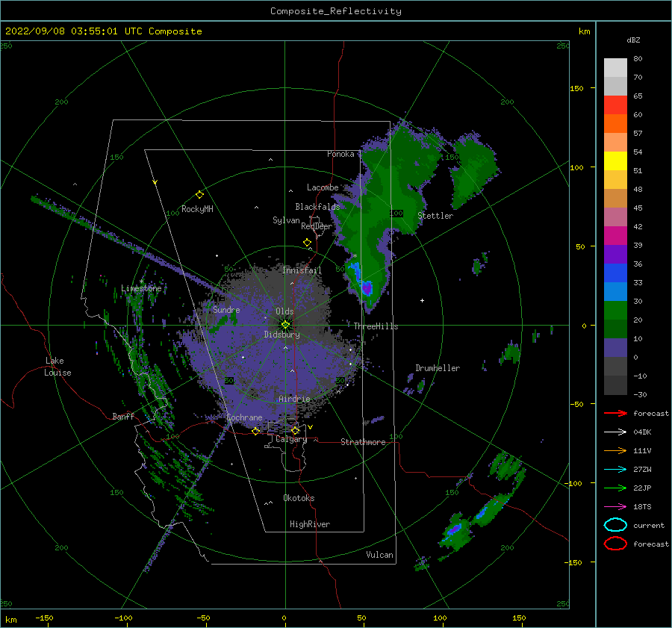Click the Composite_Reflectivity title

coord(336,11)
